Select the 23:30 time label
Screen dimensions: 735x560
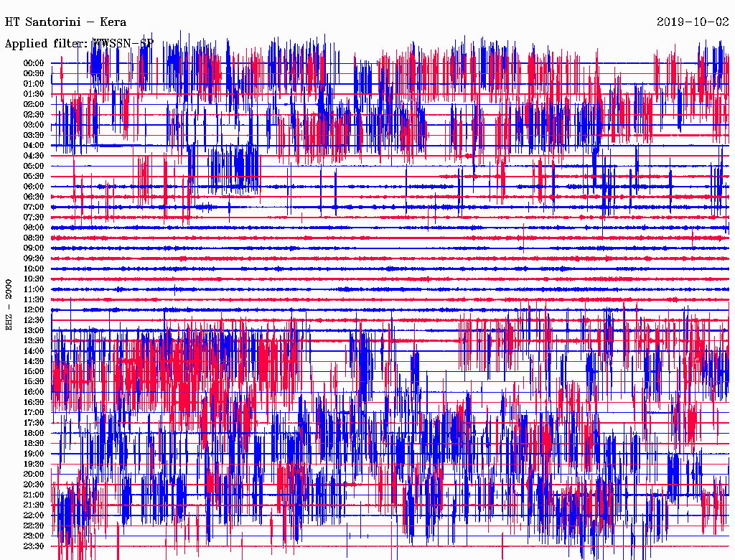click(34, 546)
